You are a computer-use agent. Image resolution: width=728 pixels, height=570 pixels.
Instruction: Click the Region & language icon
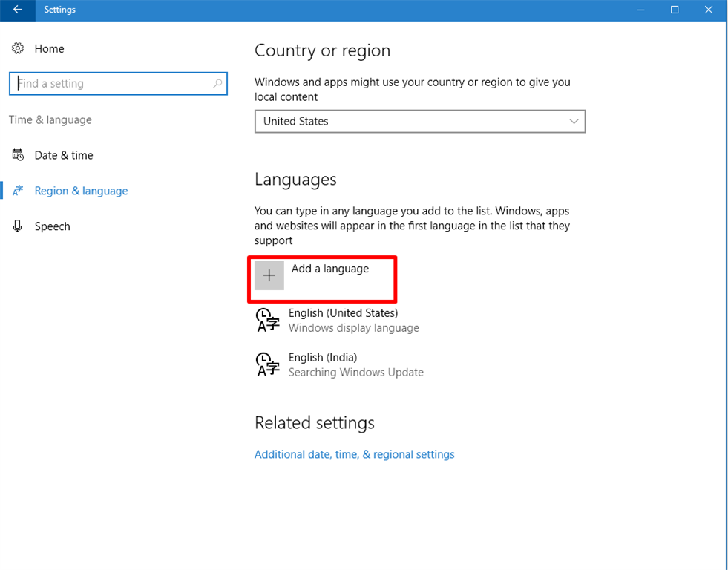tap(18, 190)
